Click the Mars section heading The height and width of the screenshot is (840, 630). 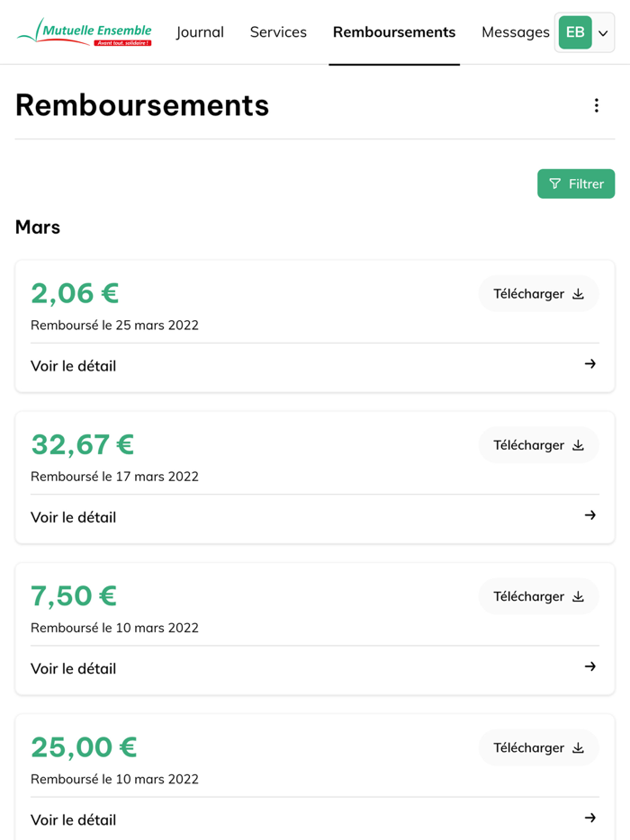click(37, 227)
